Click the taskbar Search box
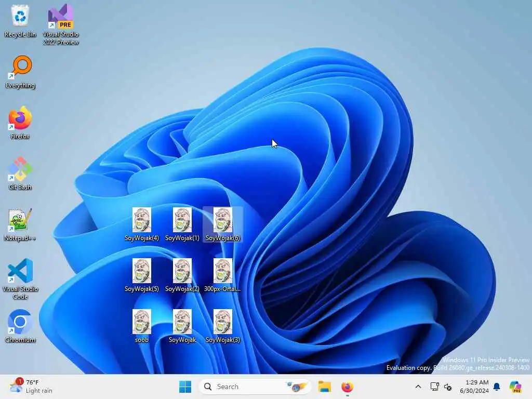This screenshot has height=399, width=532. pyautogui.click(x=255, y=387)
